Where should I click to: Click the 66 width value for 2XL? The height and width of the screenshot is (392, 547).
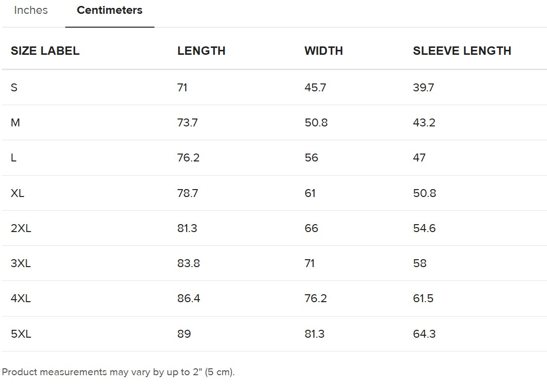click(x=311, y=228)
